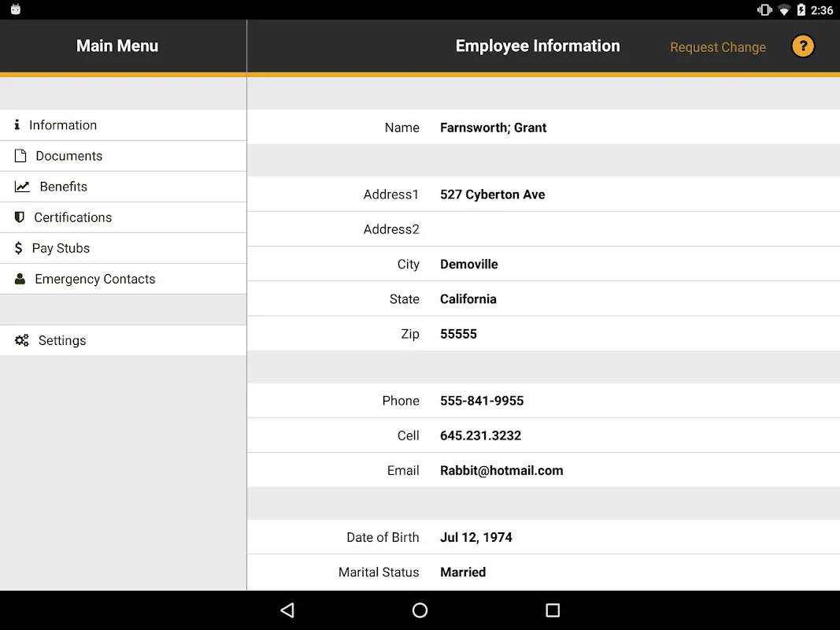This screenshot has height=630, width=840.
Task: Click the empty Address2 field row
Action: click(x=543, y=229)
